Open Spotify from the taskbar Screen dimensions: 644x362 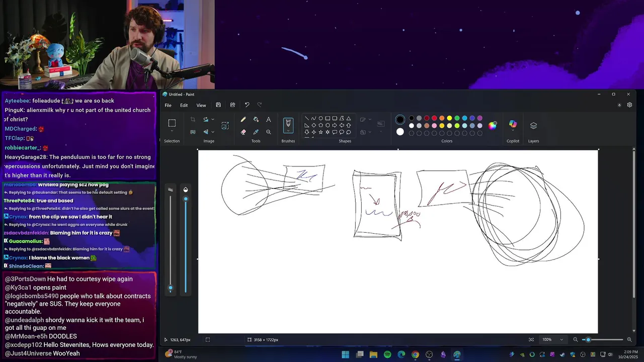387,354
